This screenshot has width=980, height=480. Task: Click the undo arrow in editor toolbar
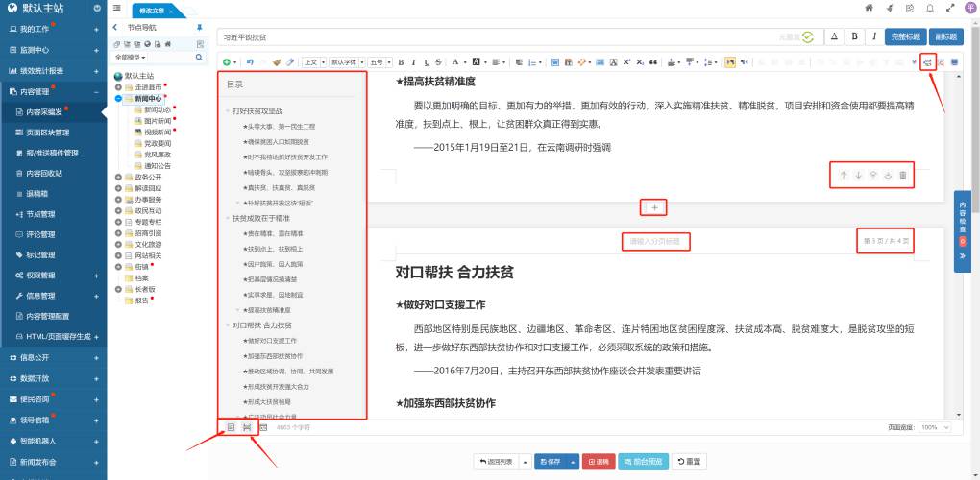tap(250, 61)
